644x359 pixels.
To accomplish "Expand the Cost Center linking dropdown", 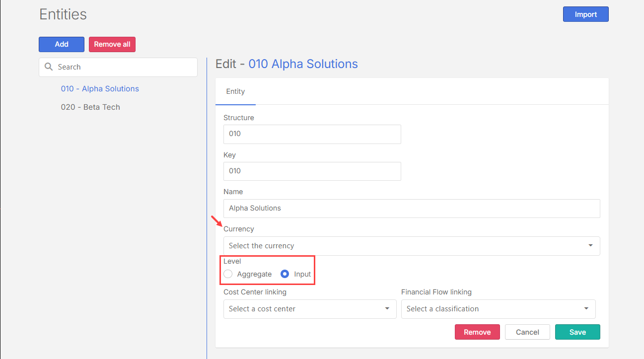I will (x=387, y=309).
